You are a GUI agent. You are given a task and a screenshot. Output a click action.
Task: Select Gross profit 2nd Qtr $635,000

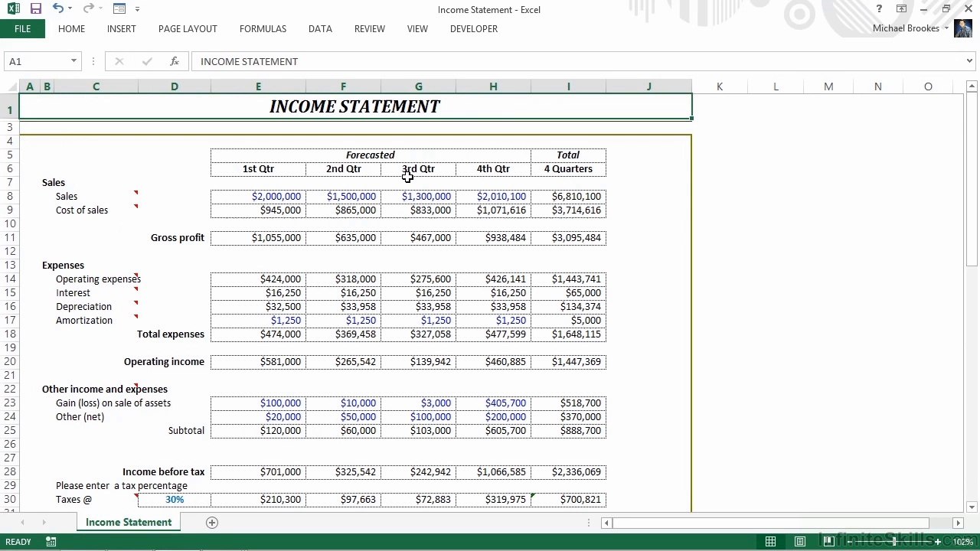click(x=343, y=237)
